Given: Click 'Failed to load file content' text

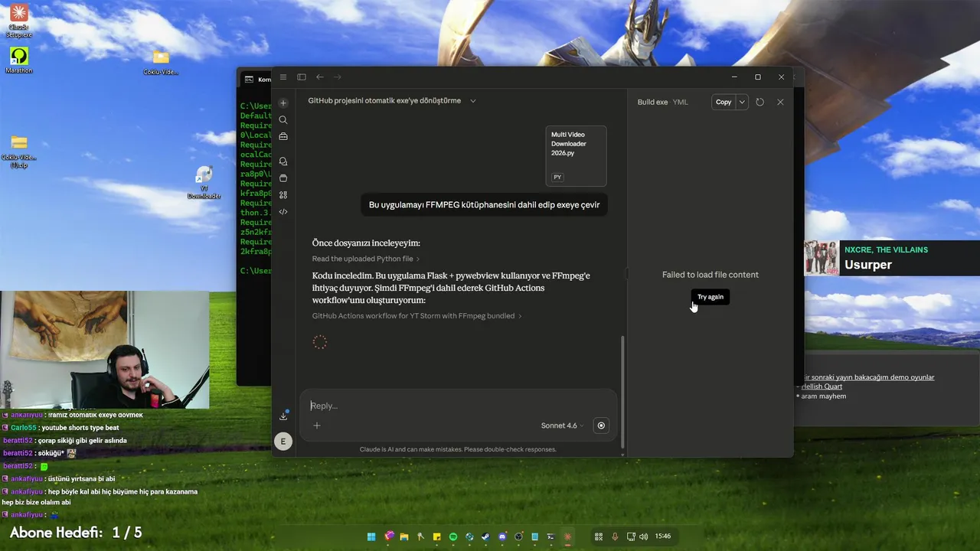Looking at the screenshot, I should (x=710, y=275).
